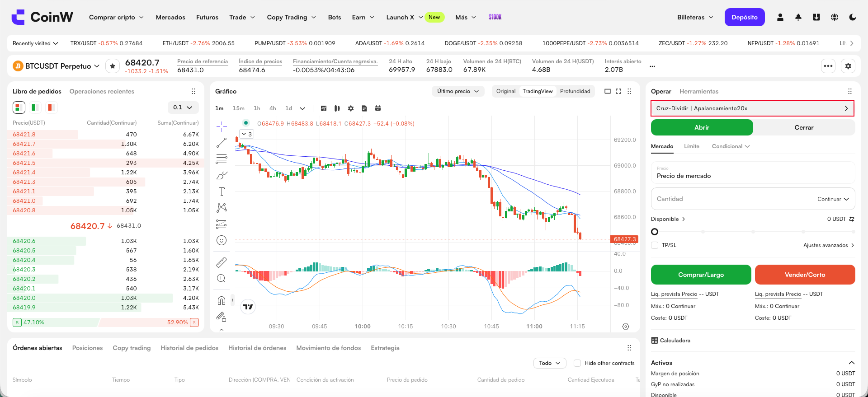Image resolution: width=868 pixels, height=397 pixels.
Task: Enable the TP/SL checkbox
Action: point(655,245)
